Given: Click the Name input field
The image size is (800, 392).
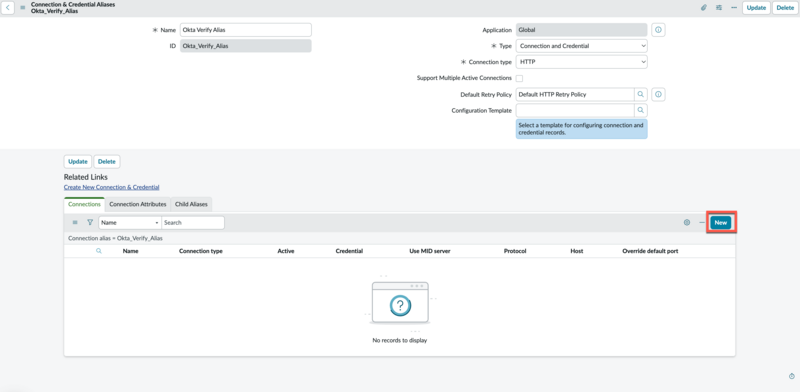Looking at the screenshot, I should (x=245, y=30).
